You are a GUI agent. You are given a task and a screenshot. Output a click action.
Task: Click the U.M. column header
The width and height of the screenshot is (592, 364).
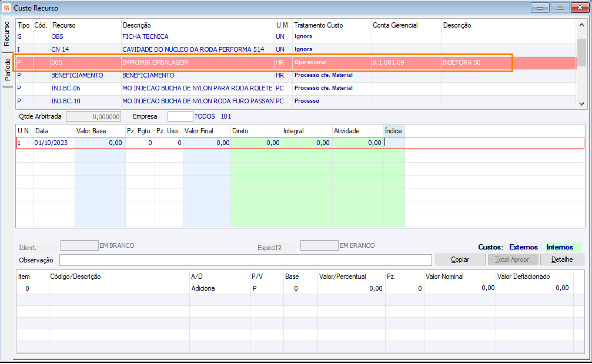(283, 25)
